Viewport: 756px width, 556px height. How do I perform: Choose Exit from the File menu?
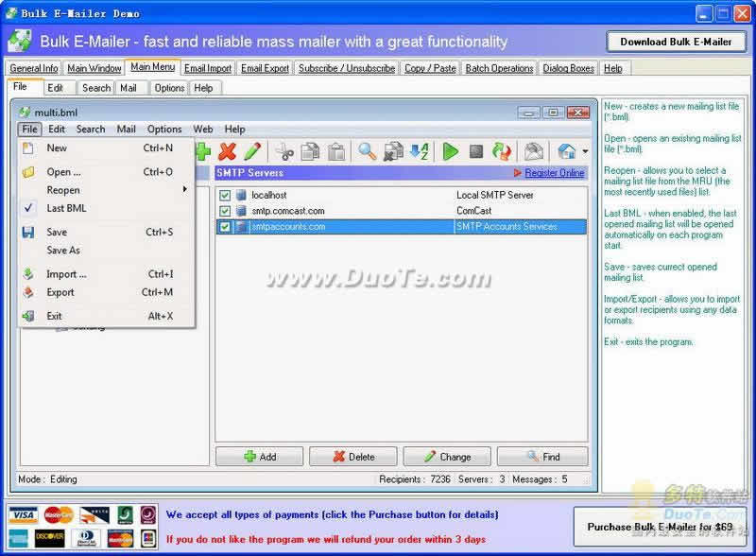point(106,316)
